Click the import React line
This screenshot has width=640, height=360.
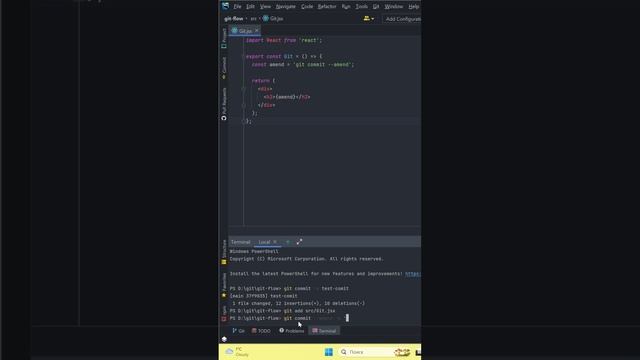coord(284,40)
